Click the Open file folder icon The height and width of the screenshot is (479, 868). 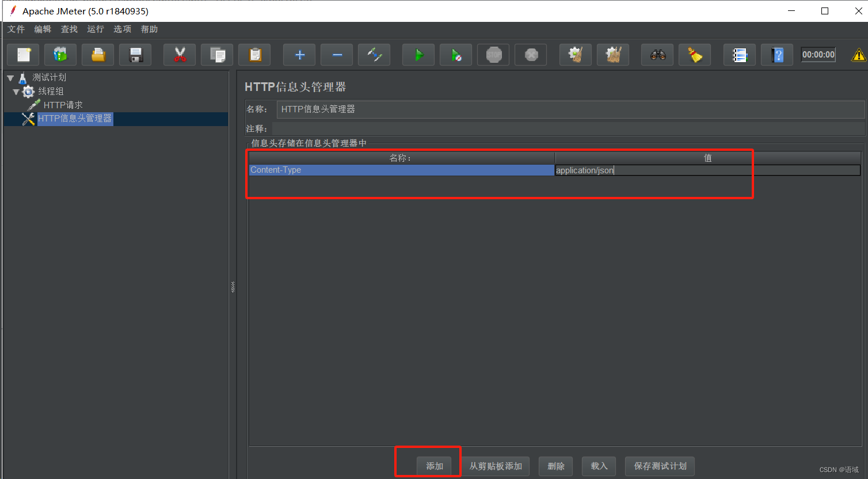98,55
